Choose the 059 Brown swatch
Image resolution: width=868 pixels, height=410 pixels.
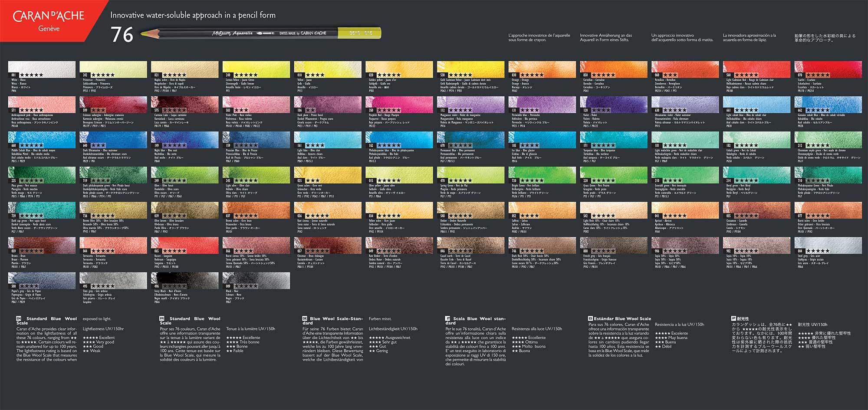42,246
